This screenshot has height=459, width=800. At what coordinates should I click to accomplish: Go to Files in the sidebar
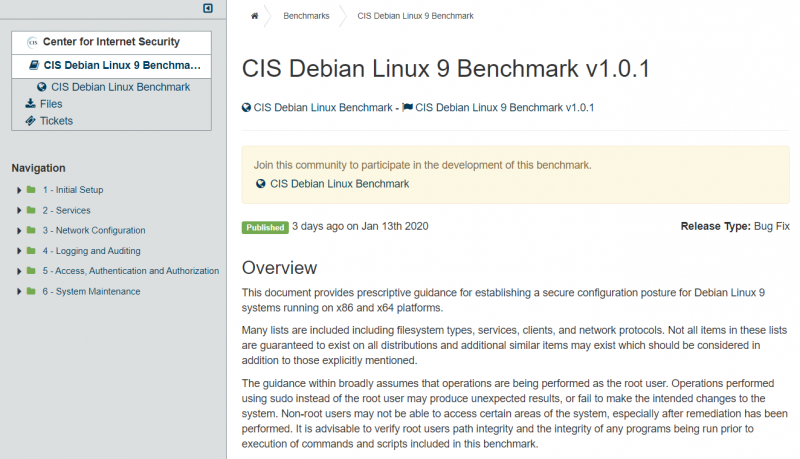coord(51,104)
